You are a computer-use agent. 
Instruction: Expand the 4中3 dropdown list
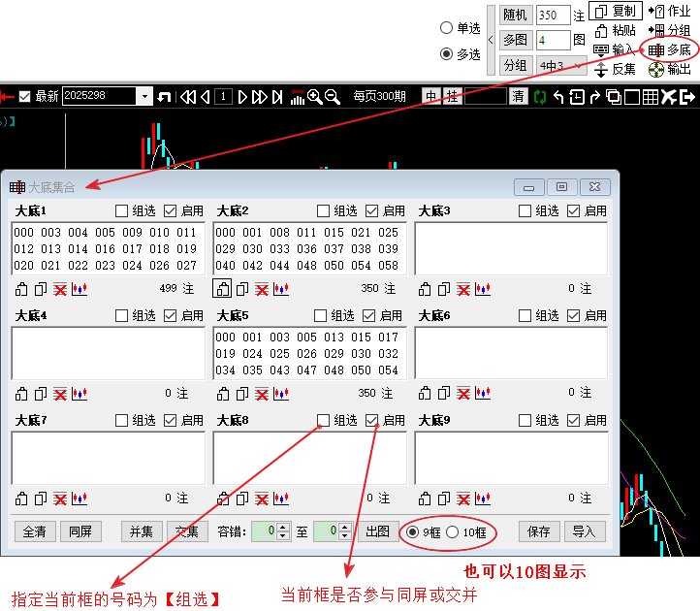pyautogui.click(x=579, y=65)
